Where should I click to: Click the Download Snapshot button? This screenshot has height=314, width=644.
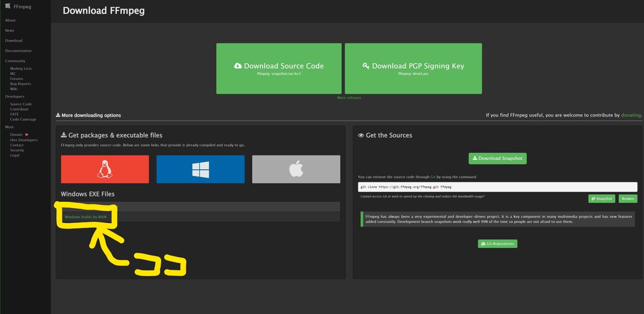(x=497, y=158)
